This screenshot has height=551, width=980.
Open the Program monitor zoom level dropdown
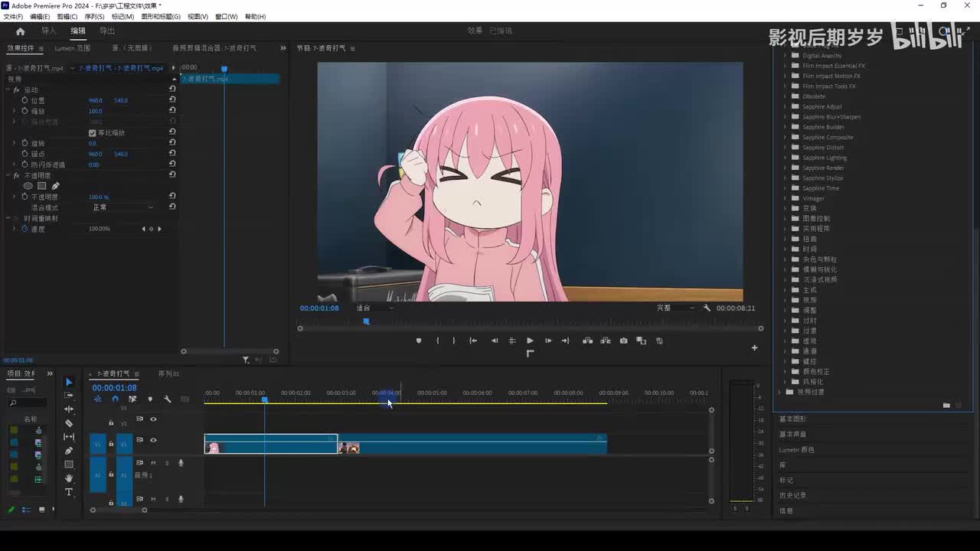tap(374, 308)
